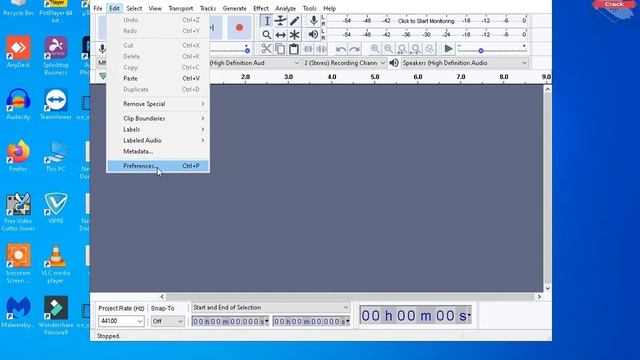Click the Redo arrow icon

pos(355,49)
